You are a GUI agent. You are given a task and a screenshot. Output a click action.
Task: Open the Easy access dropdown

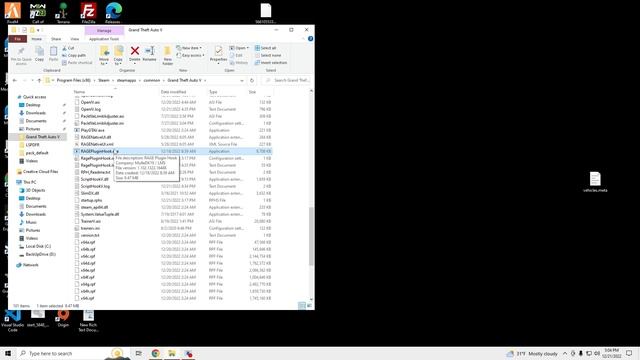pyautogui.click(x=191, y=55)
